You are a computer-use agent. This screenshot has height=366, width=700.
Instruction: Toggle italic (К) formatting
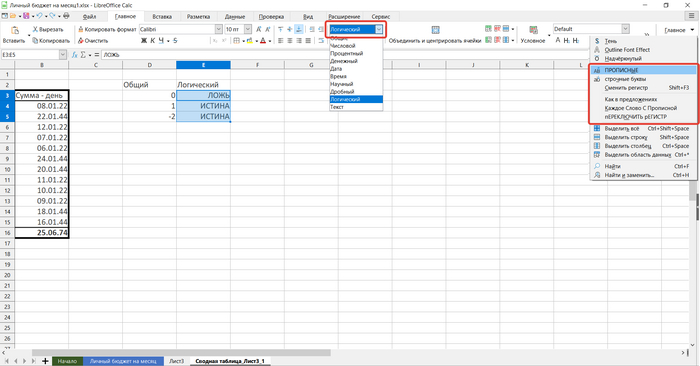[x=152, y=41]
